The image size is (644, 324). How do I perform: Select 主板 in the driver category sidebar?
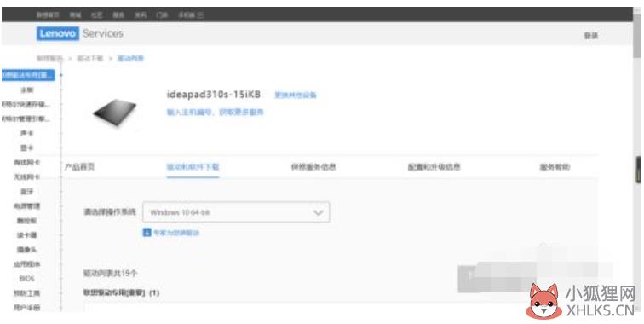coord(27,90)
